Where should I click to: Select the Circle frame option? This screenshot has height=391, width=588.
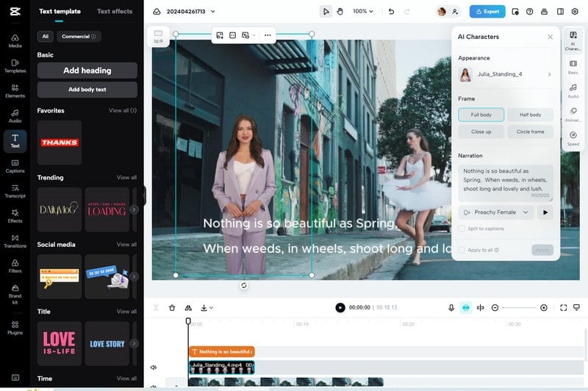pos(530,132)
